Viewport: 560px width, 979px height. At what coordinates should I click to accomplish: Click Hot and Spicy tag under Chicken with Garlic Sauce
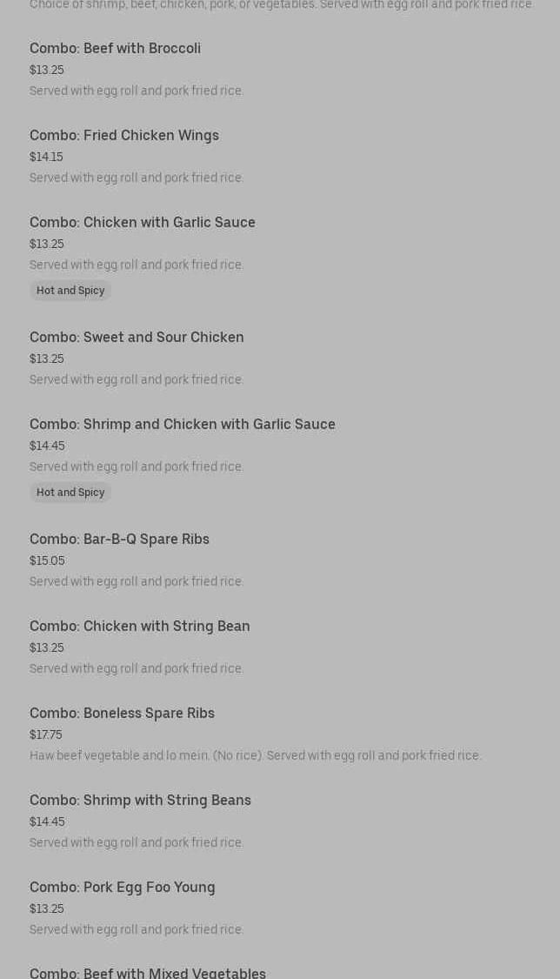click(70, 291)
